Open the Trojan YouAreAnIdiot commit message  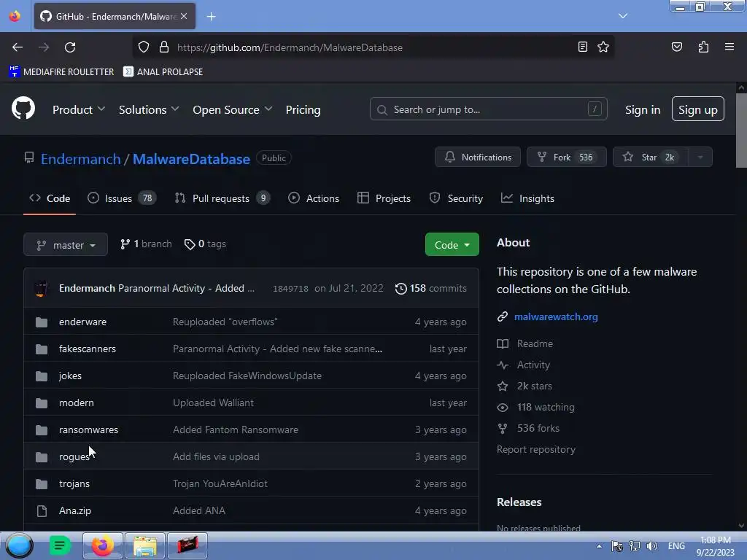[x=220, y=483]
